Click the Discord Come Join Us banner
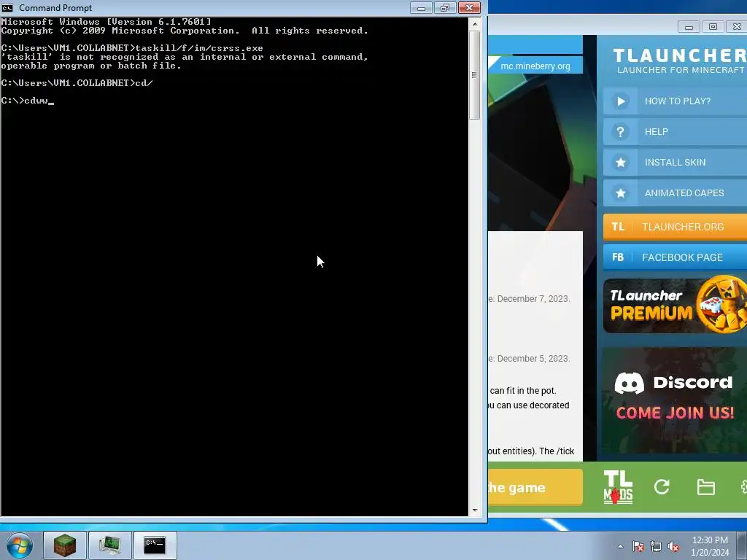Screen dimensions: 747x560 [675, 401]
